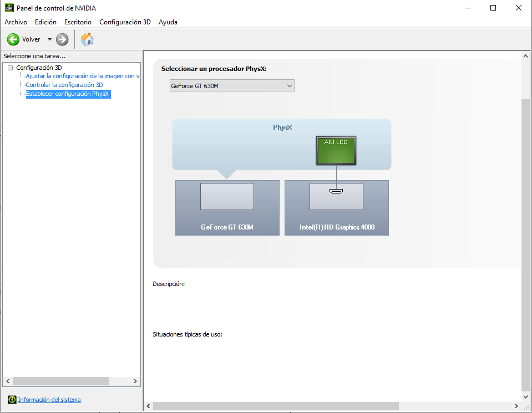
Task: Click the task tree horizontal scrollbar thumb
Action: 61,381
